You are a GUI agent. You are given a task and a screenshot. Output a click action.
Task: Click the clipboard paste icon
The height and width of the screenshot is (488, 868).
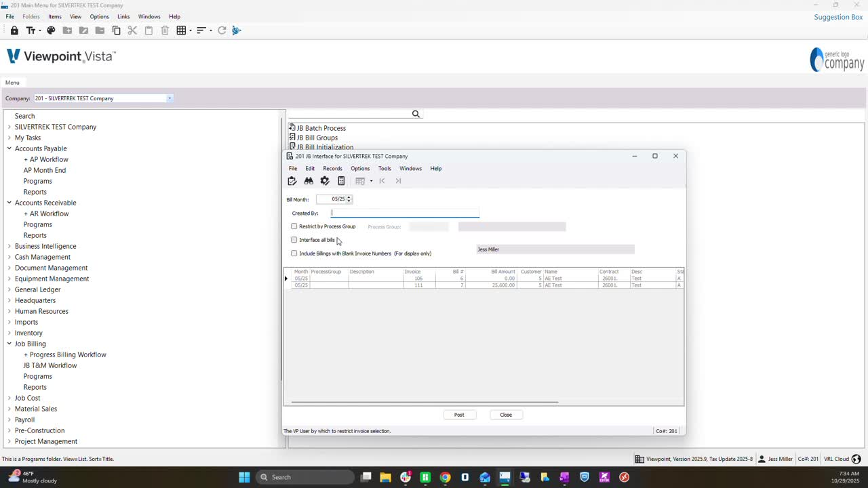coord(149,30)
